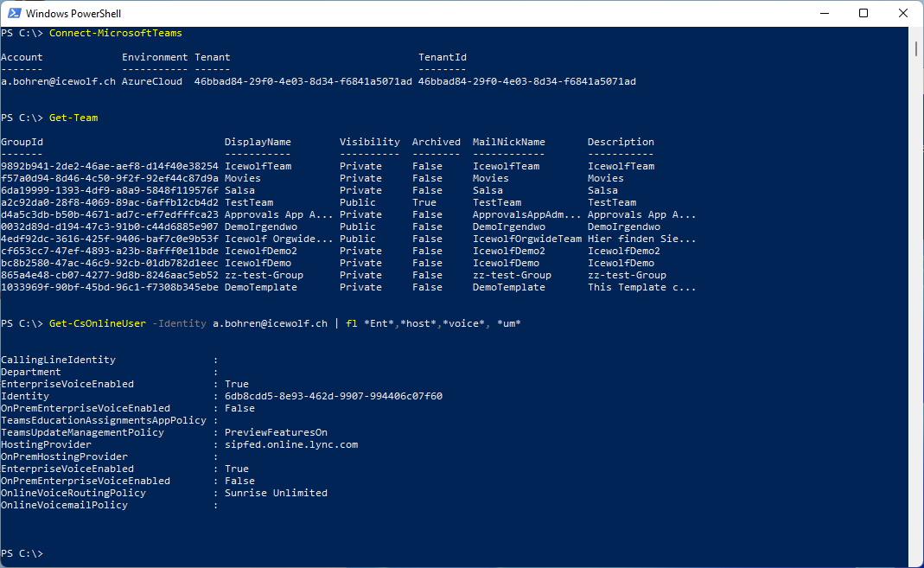Click GroupId d4a5c3db-b50b-4671-ad7c-ef7edfffca23
The height and width of the screenshot is (568, 924).
coord(110,214)
